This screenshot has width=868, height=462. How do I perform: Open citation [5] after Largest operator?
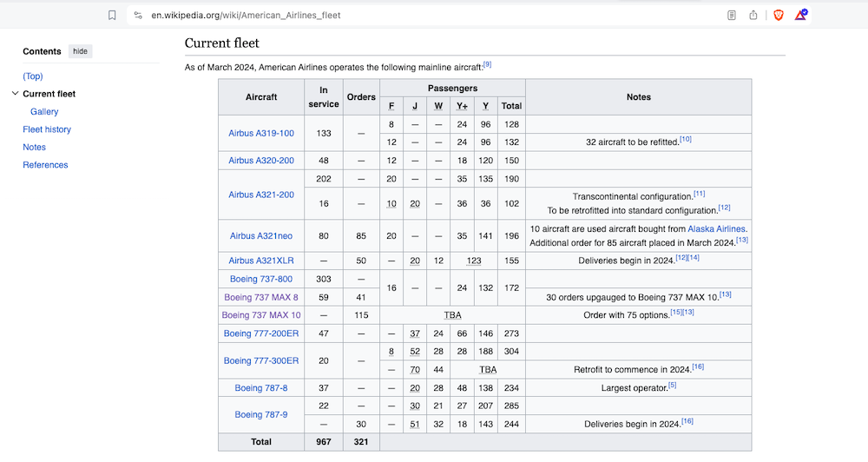[672, 386]
